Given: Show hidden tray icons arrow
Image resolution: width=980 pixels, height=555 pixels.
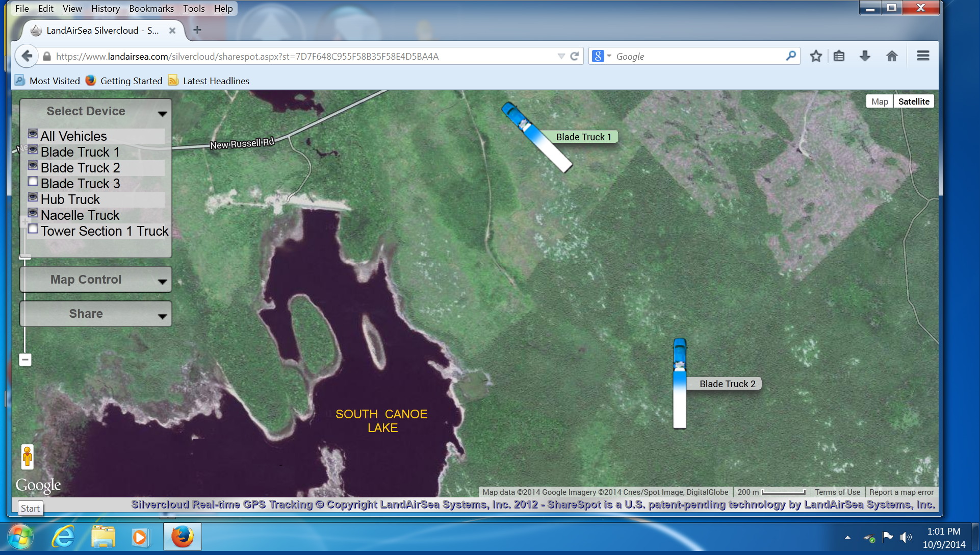Looking at the screenshot, I should coord(847,537).
